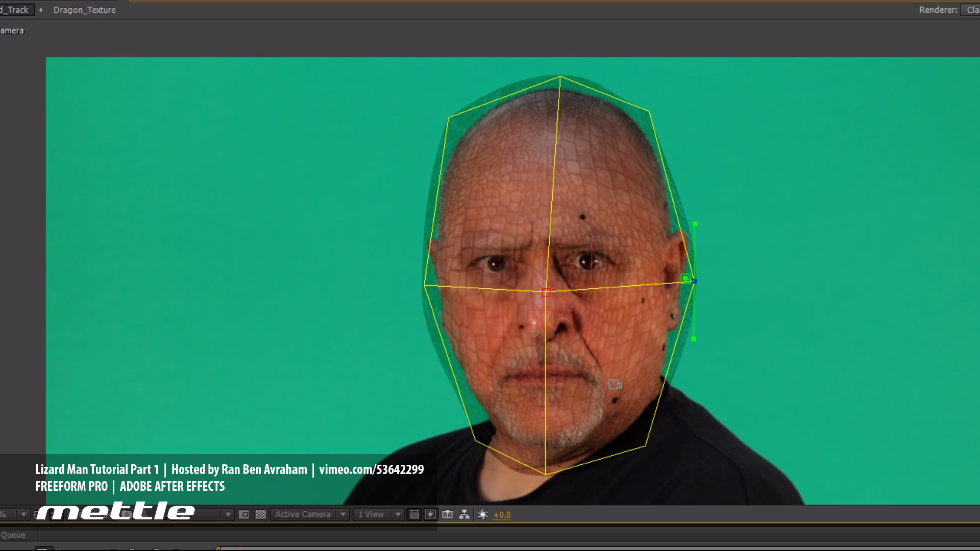Select the green mesh handle near ear

coord(685,278)
